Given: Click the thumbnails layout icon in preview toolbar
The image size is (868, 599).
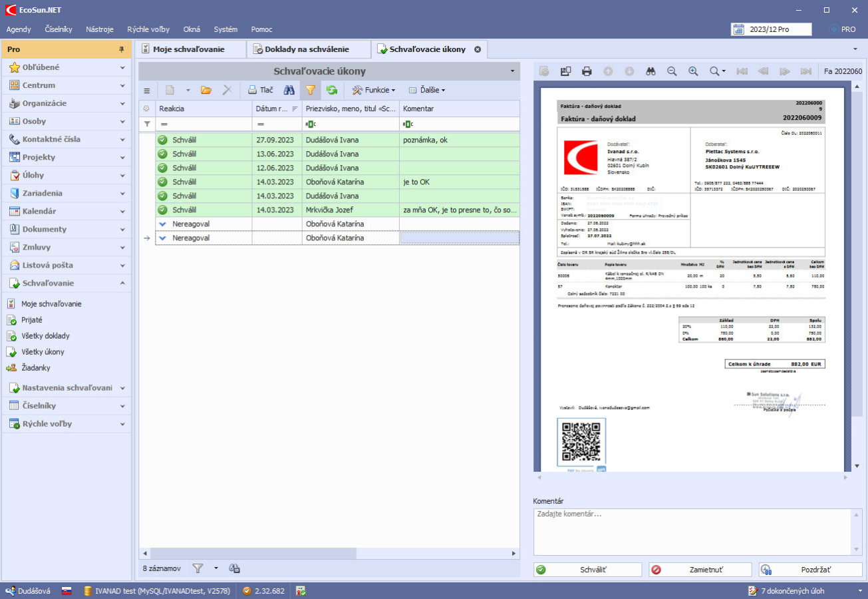Looking at the screenshot, I should 565,71.
